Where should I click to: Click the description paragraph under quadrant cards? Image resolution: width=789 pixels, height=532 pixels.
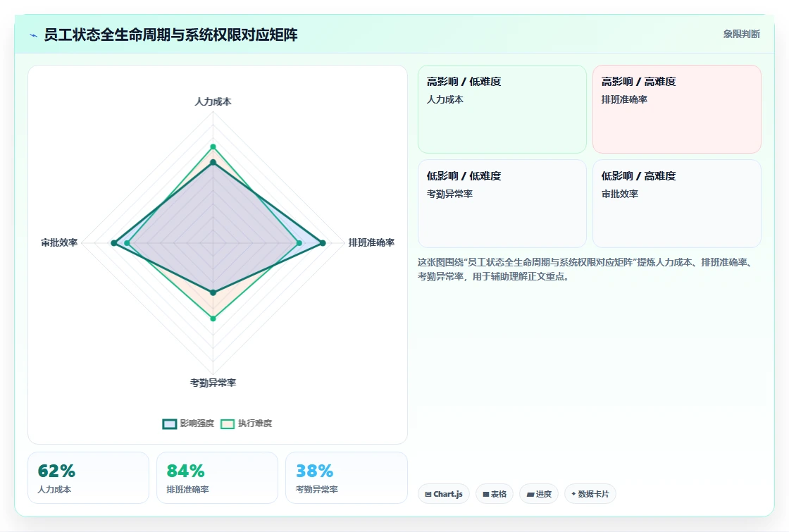click(586, 269)
